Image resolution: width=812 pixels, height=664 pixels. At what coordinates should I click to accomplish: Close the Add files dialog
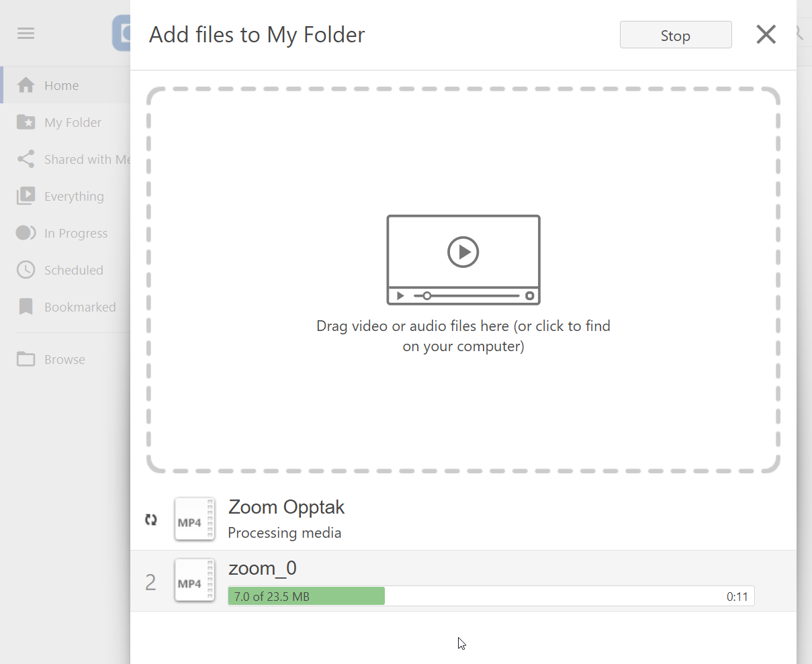point(766,34)
